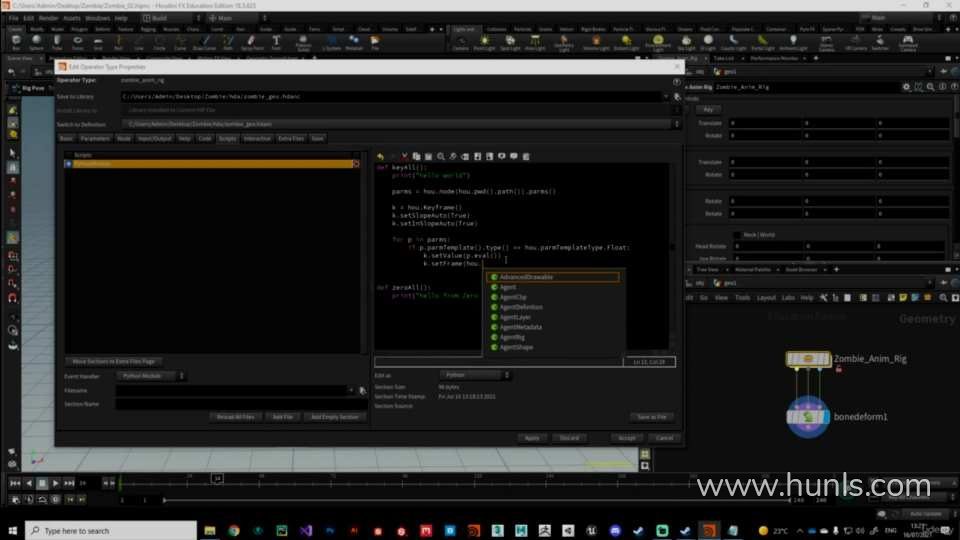Click the Save as File button
Image resolution: width=960 pixels, height=540 pixels.
coord(652,418)
